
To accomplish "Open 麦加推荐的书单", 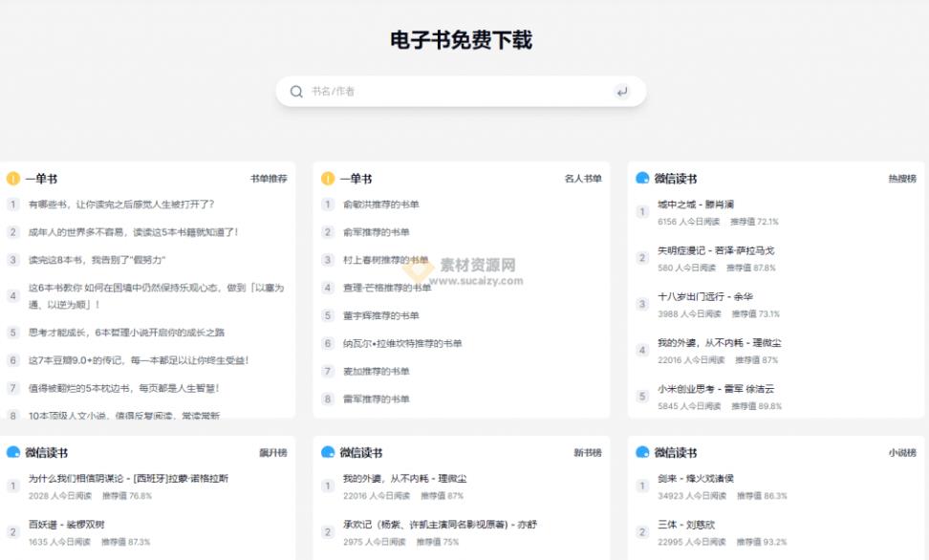I will (x=377, y=372).
